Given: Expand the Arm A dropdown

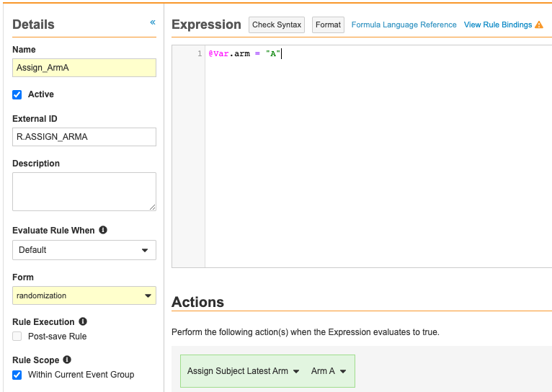Looking at the screenshot, I should click(x=329, y=371).
